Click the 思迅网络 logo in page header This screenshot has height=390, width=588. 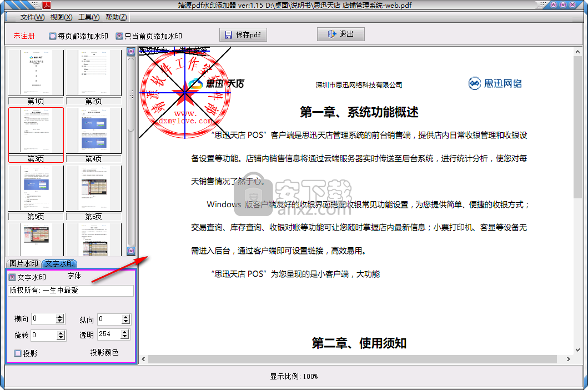coord(495,83)
